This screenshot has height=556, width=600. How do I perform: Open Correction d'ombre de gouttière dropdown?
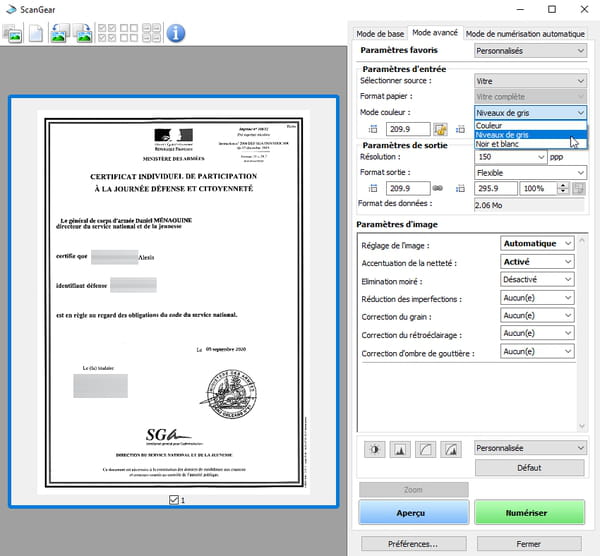(x=537, y=351)
